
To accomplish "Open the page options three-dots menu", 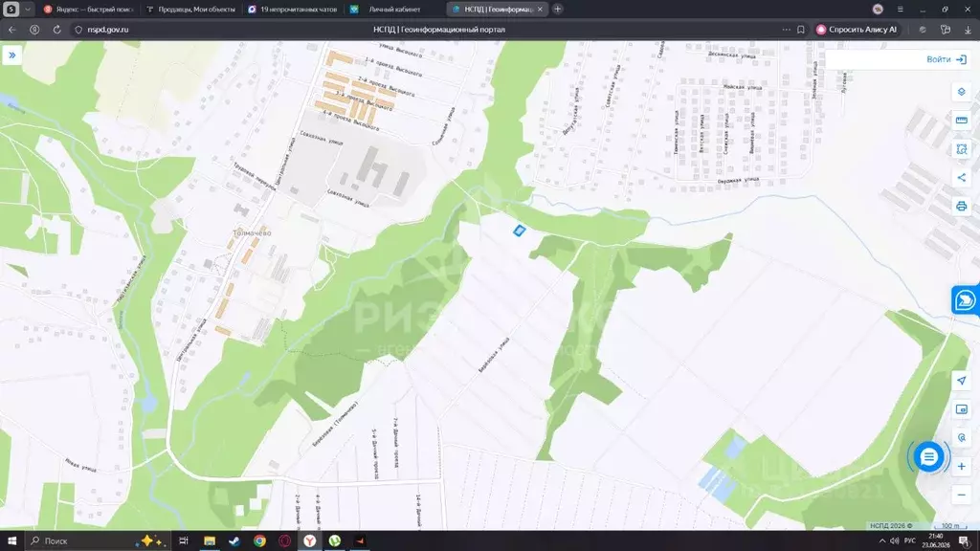I will tap(786, 30).
